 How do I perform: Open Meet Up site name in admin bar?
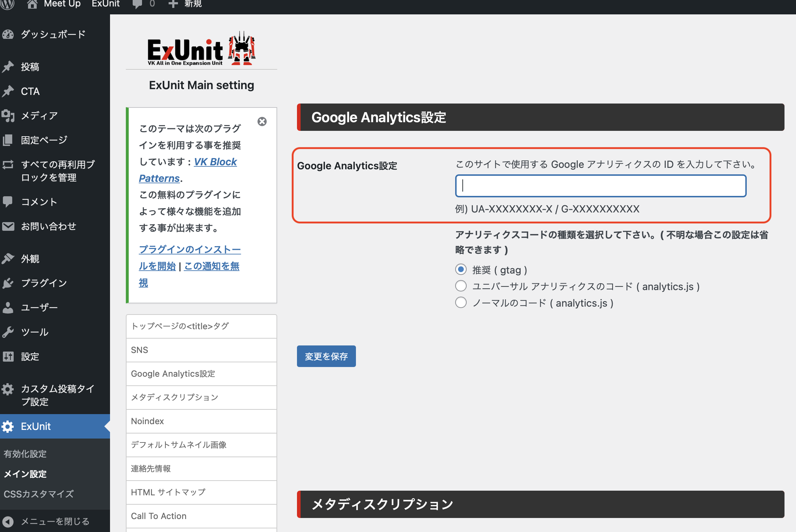pos(62,4)
